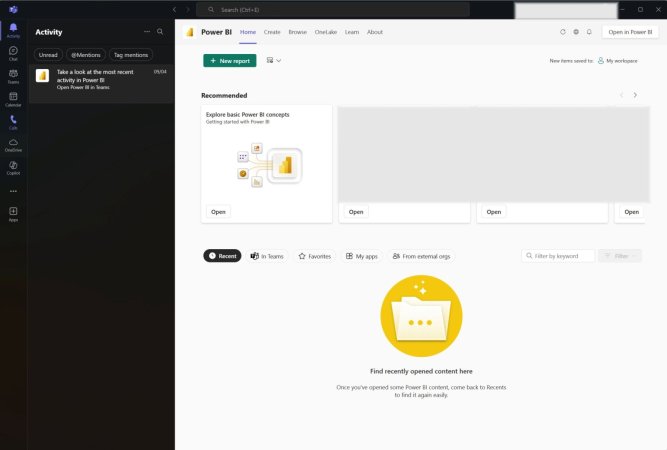The height and width of the screenshot is (450, 667).
Task: Click Power BI notification icon in Activity feed
Action: 43,75
